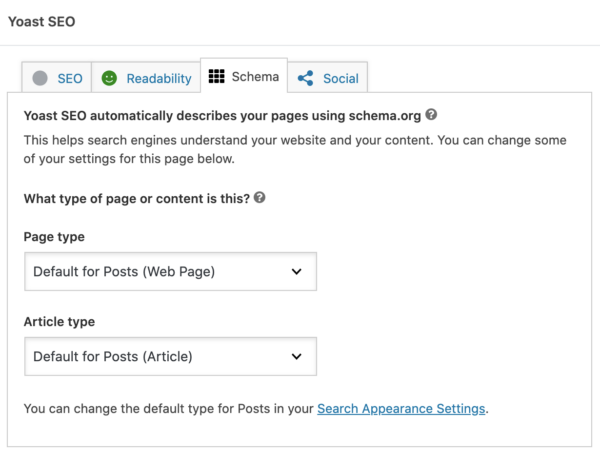Viewport: 600px width, 454px height.
Task: Click the gray SEO score circle icon
Action: point(40,78)
